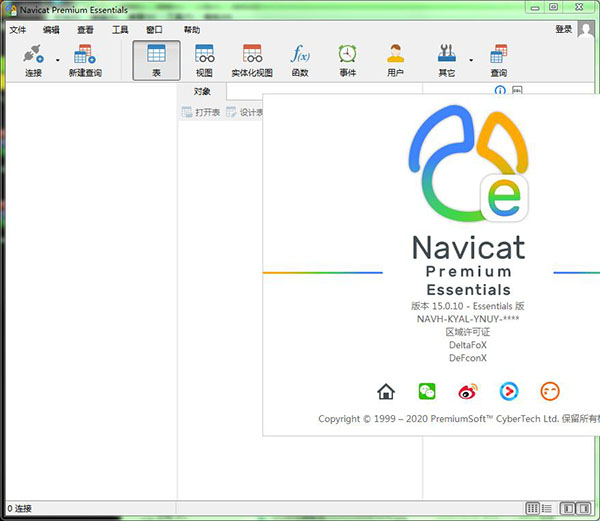Viewport: 600px width, 521px height.
Task: Click the 其它 other tools icon
Action: pos(447,61)
